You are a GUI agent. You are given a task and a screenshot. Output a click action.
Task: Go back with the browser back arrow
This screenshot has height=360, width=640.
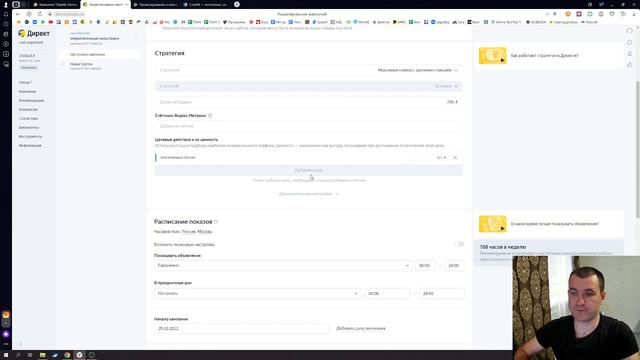coord(18,14)
